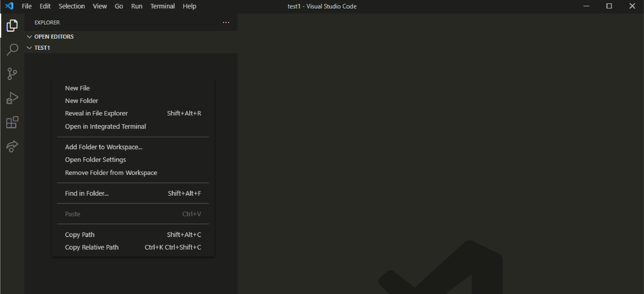
Task: Open the Source Control icon
Action: click(12, 74)
